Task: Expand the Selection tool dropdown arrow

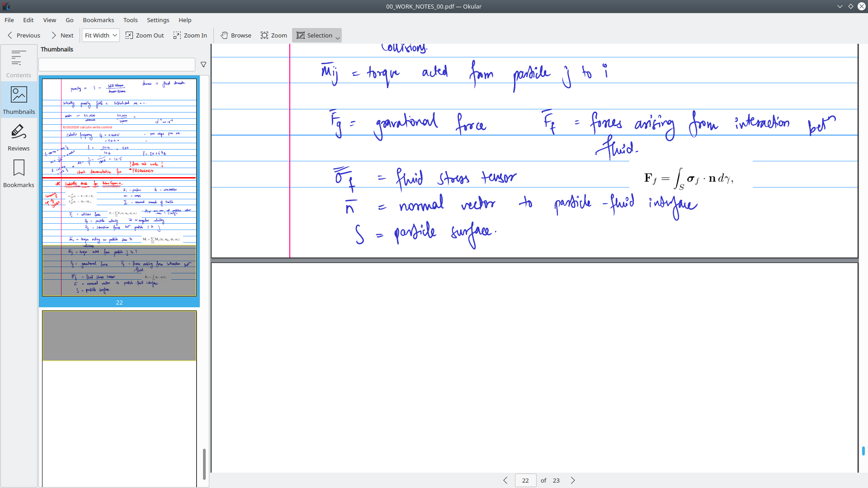Action: click(338, 38)
